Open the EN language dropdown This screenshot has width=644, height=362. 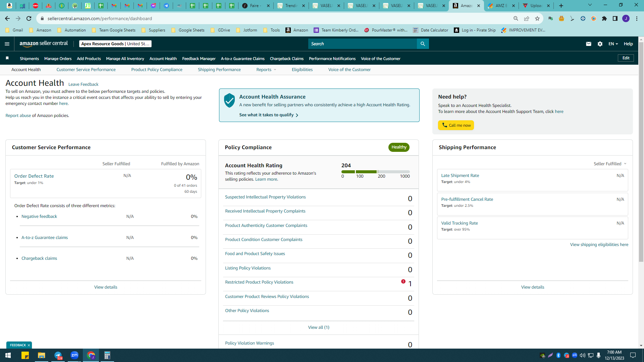[613, 44]
